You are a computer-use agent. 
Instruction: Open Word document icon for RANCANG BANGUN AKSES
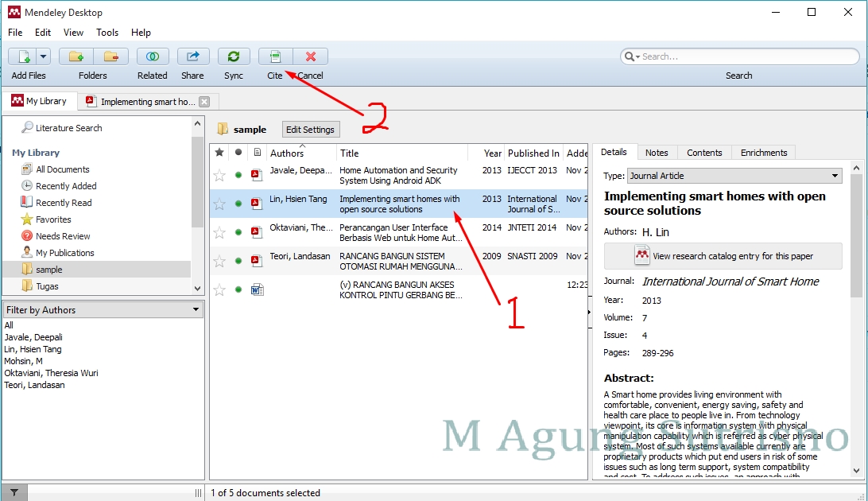click(x=257, y=289)
